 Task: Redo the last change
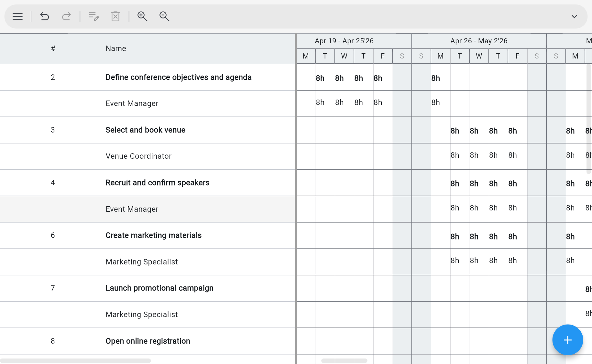pyautogui.click(x=66, y=16)
